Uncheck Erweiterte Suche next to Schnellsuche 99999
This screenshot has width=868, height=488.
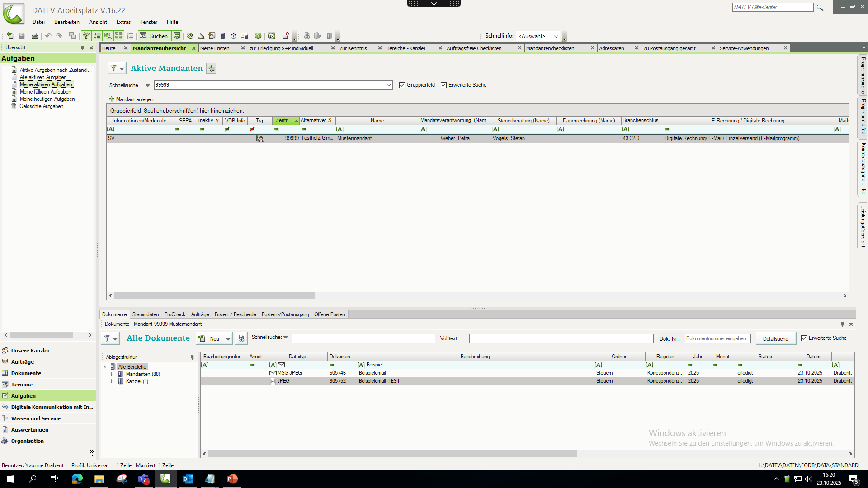(x=443, y=85)
